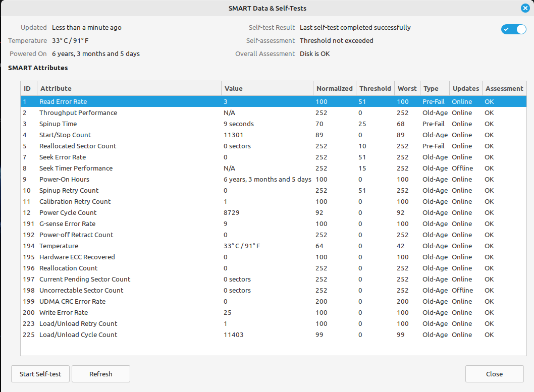Sort table by Attribute column header
Viewport: 534px width, 392px height.
[x=56, y=88]
